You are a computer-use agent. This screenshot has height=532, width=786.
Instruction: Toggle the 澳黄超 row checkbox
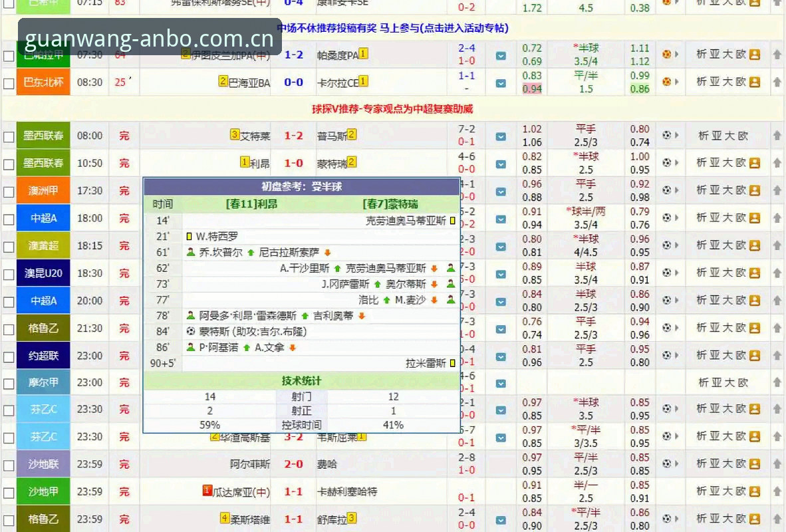[9, 247]
